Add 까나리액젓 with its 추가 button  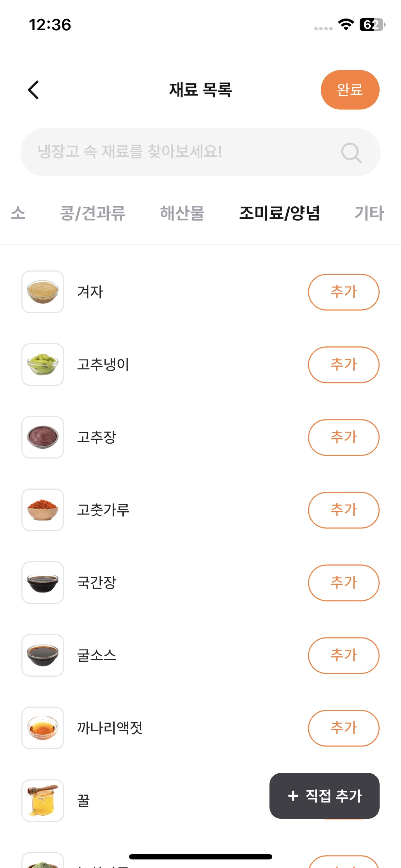[344, 728]
